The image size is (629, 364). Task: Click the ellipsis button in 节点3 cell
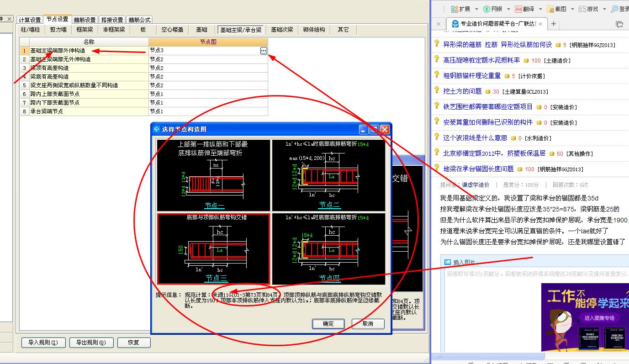click(x=264, y=51)
